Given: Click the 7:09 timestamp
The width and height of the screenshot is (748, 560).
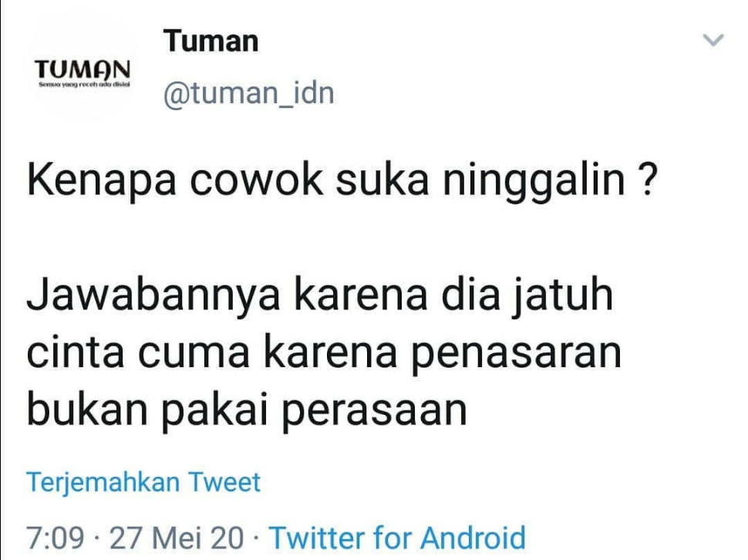Looking at the screenshot, I should tap(56, 538).
